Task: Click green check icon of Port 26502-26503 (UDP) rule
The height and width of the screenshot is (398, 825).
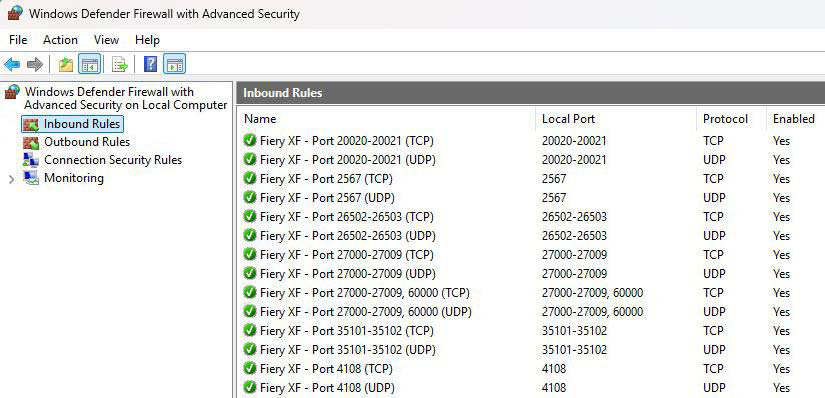Action: click(250, 235)
